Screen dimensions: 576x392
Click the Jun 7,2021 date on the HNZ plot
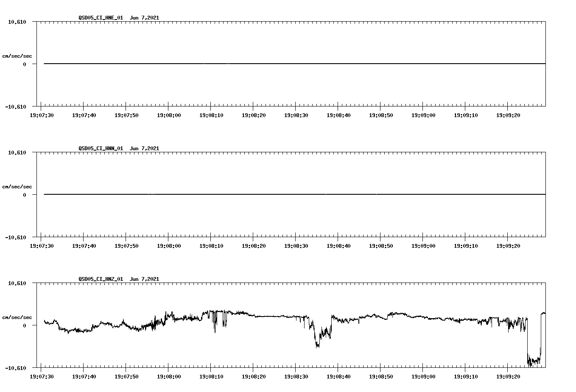pos(144,279)
